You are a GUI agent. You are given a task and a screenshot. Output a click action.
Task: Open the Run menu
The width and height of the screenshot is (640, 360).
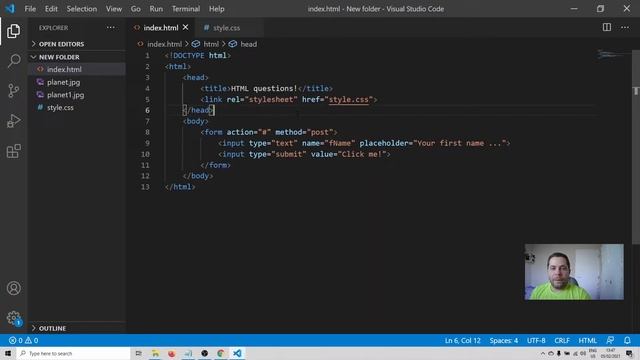click(156, 9)
